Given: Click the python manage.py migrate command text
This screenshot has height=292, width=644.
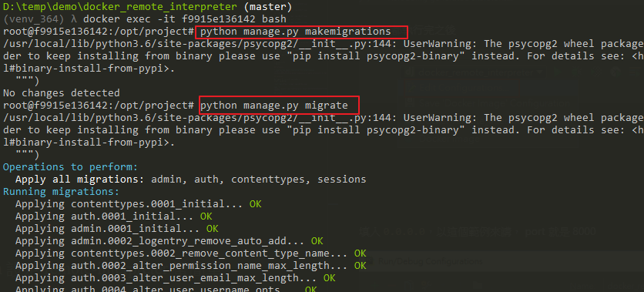Looking at the screenshot, I should click(274, 106).
